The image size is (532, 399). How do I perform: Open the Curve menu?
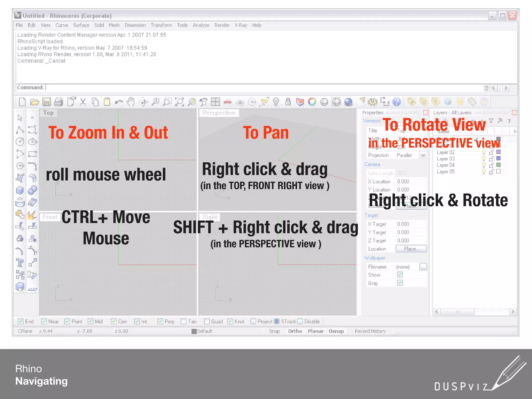click(x=62, y=25)
